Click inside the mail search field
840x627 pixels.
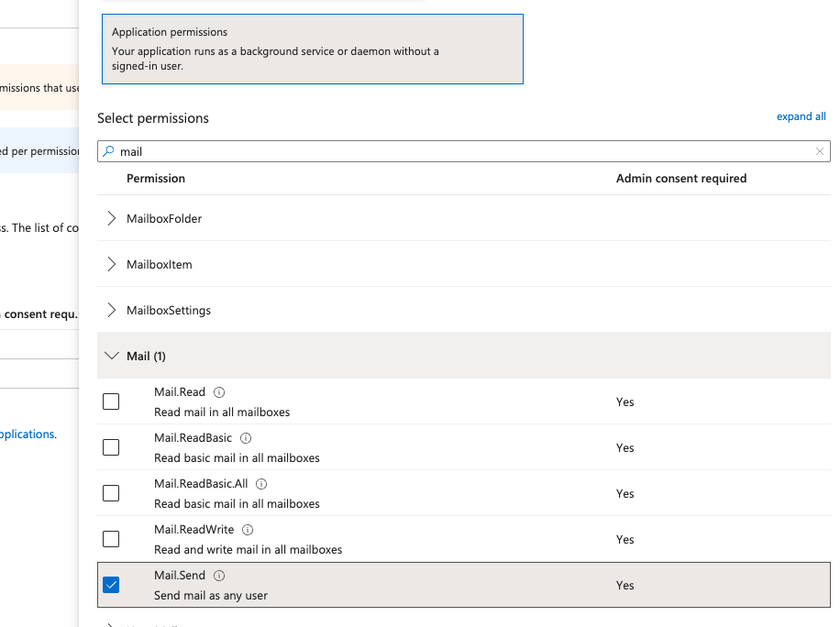[x=367, y=150]
